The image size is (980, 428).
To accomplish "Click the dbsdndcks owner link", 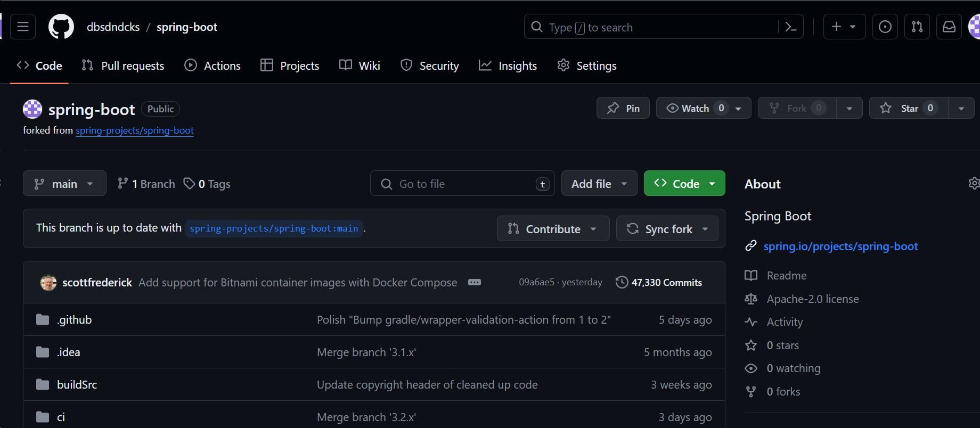I will point(113,27).
